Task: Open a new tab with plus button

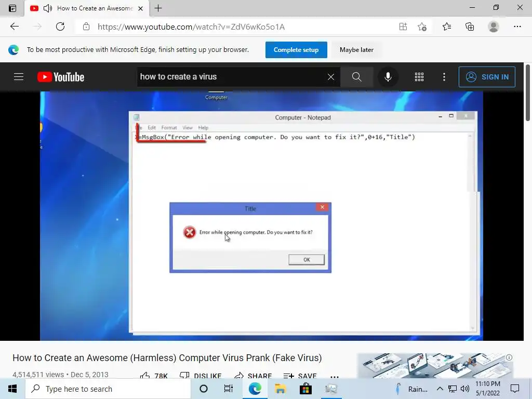Action: [158, 8]
